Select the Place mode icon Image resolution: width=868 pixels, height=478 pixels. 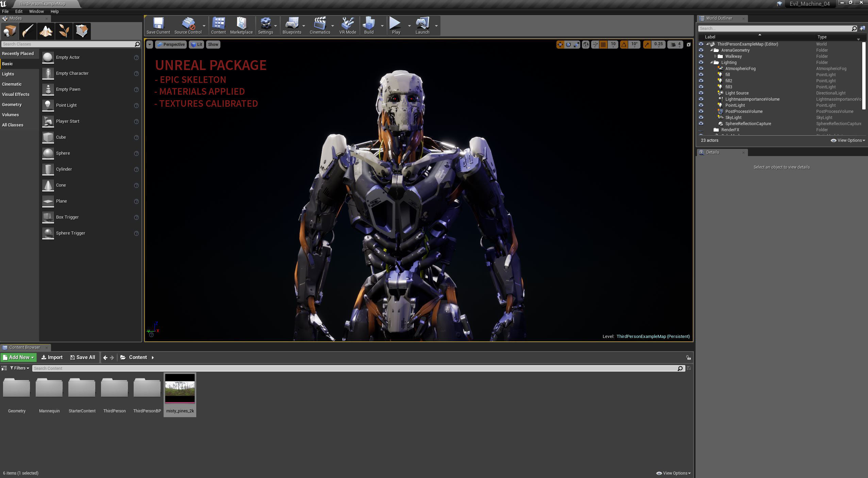pos(10,31)
